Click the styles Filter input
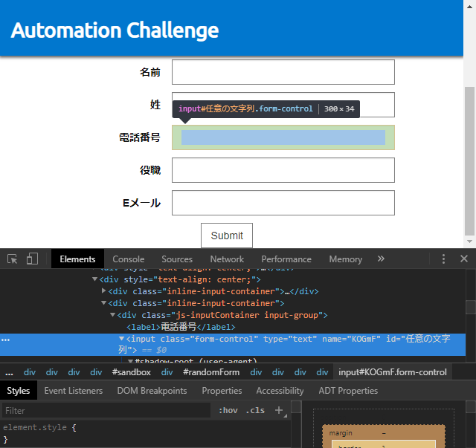The height and width of the screenshot is (448, 476). (x=106, y=410)
